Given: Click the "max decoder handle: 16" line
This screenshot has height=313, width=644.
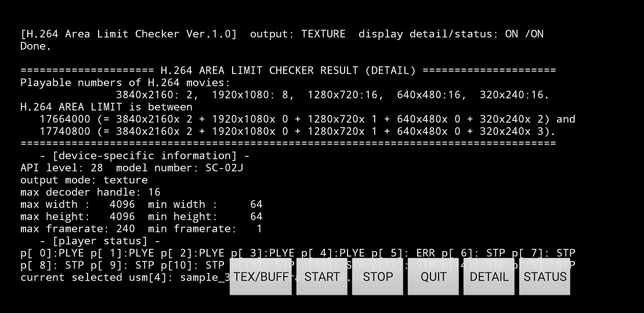Looking at the screenshot, I should tap(91, 192).
